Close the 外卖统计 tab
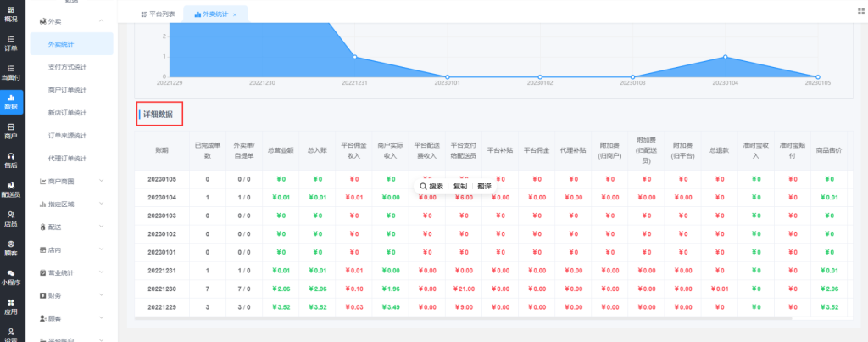Viewport: 868px width, 342px height. [235, 15]
